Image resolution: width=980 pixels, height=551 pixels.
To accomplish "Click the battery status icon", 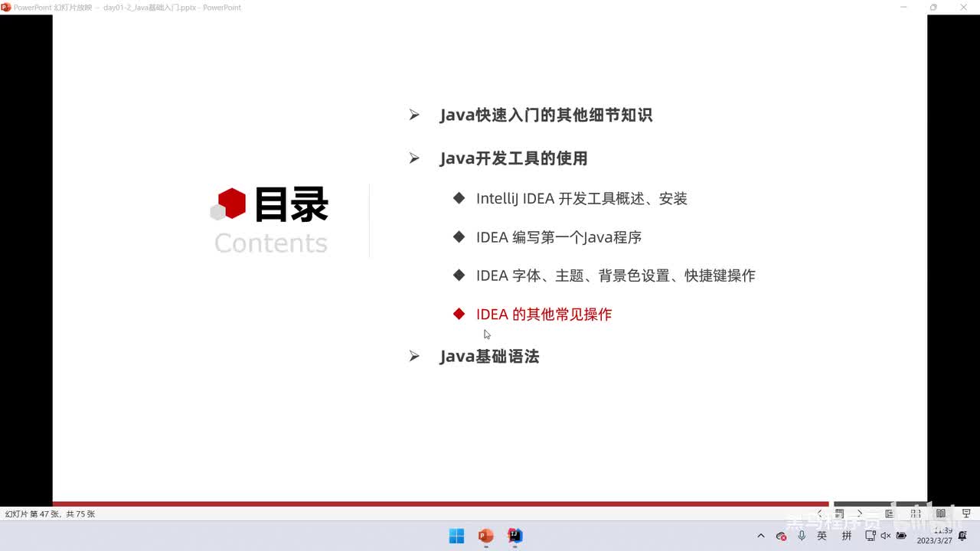I will [x=901, y=536].
